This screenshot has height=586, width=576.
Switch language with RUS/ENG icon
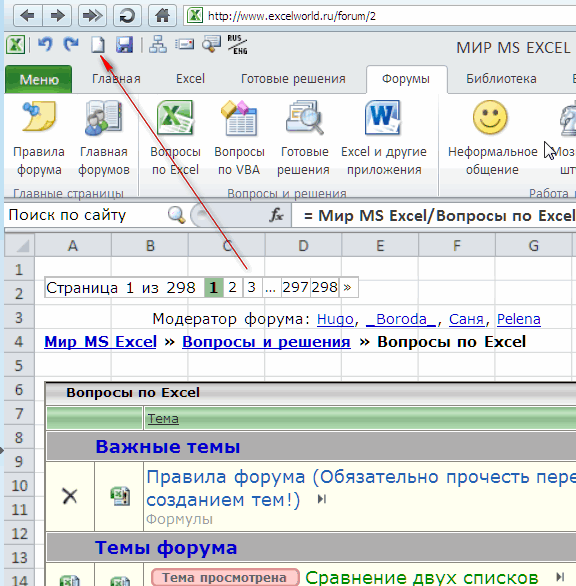point(237,44)
